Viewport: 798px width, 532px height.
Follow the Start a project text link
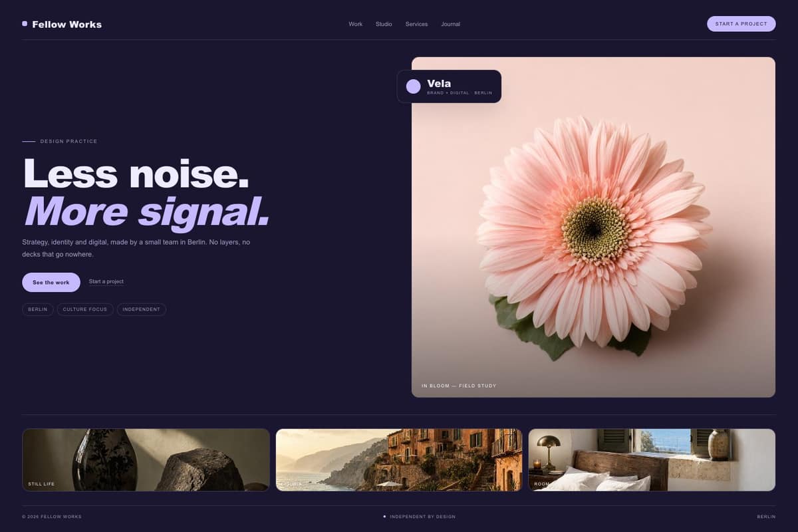(x=106, y=282)
